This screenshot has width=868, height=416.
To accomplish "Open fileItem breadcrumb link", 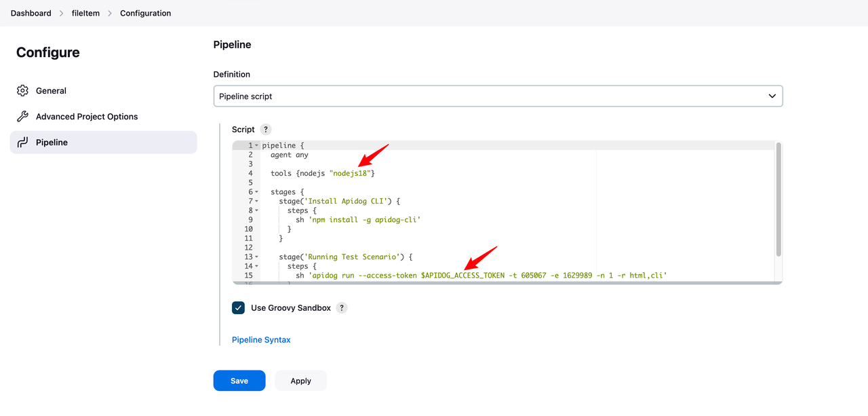I will coord(85,14).
